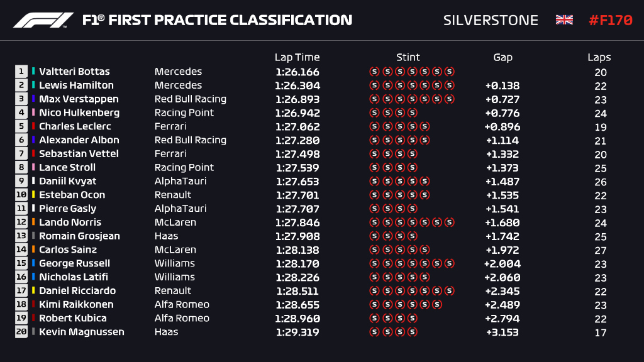This screenshot has width=644, height=362.
Task: Click Hulkenberg's pink Racing Point team color bar
Action: [x=34, y=113]
